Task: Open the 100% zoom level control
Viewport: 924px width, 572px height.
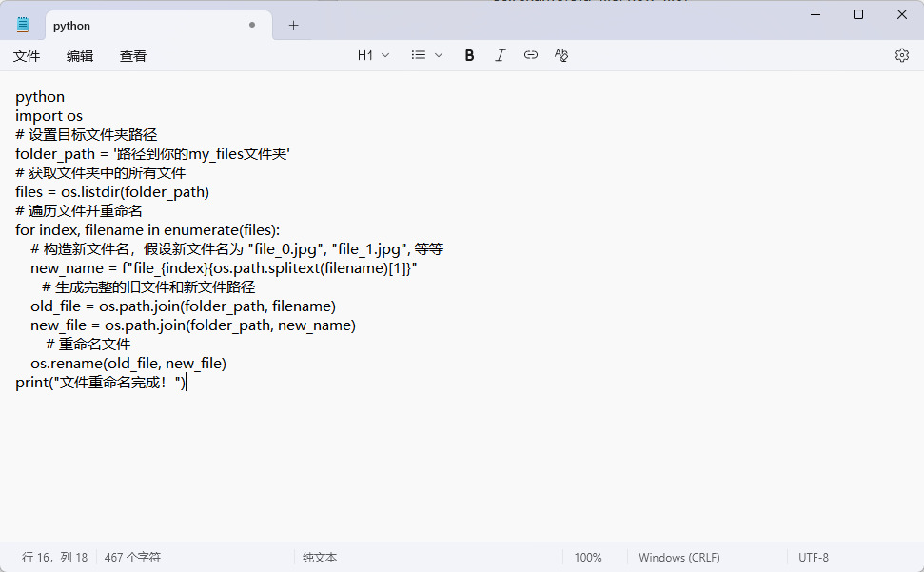Action: (x=588, y=558)
